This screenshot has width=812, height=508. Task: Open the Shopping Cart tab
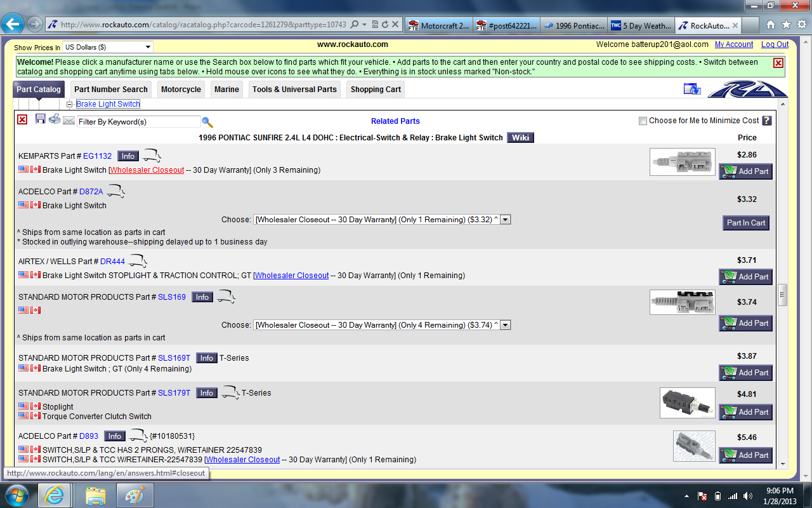(x=376, y=90)
